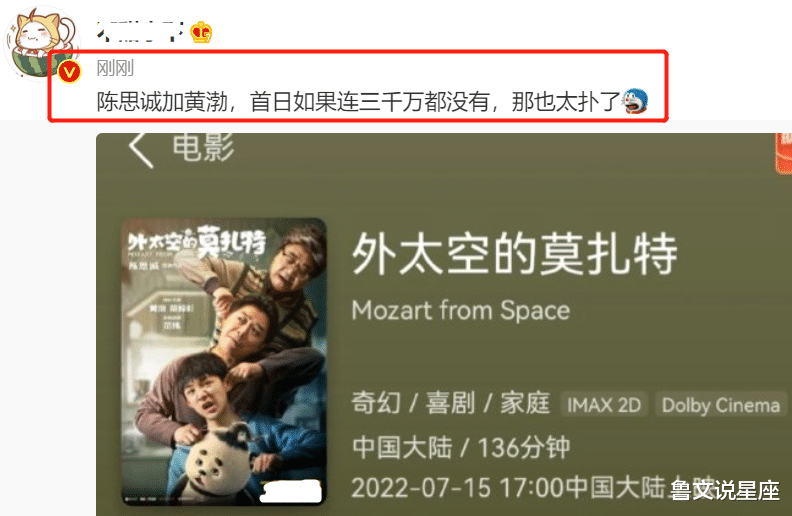
Task: Click the movie title 外太空的莫扎特
Action: point(514,254)
